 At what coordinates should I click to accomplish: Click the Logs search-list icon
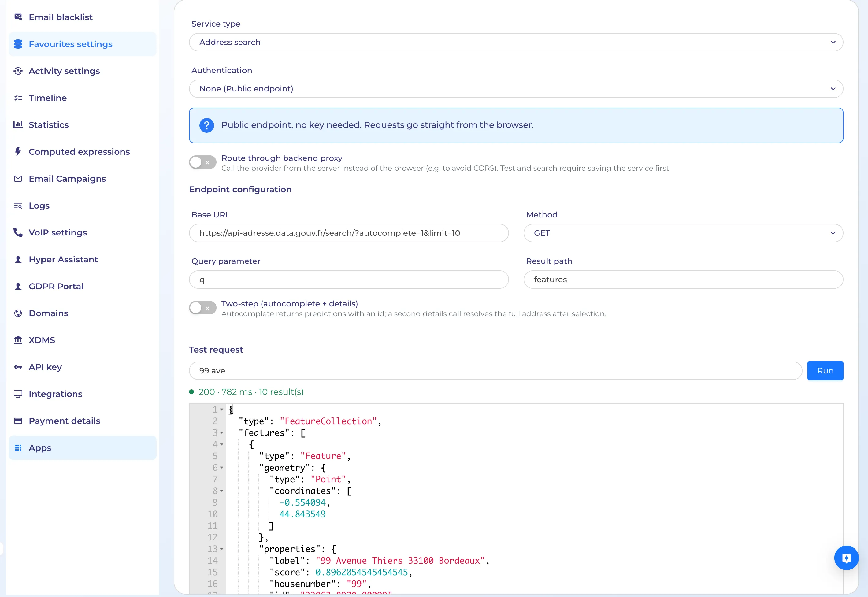(x=18, y=205)
